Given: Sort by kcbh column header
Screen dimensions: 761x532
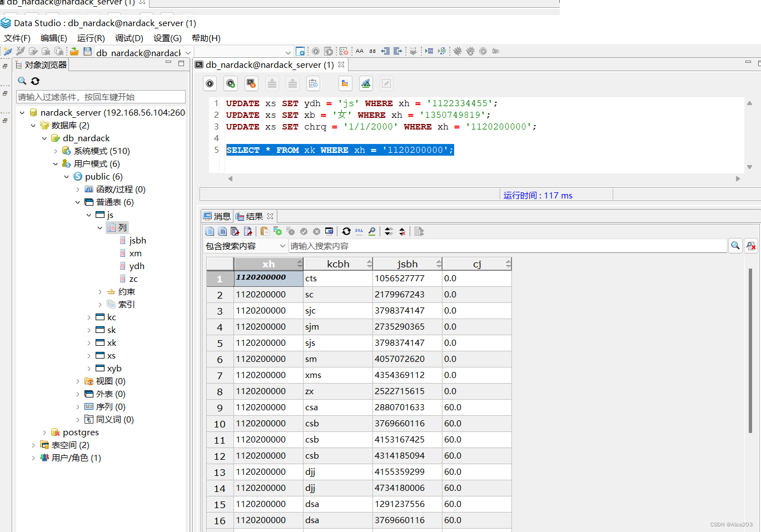Looking at the screenshot, I should click(338, 264).
